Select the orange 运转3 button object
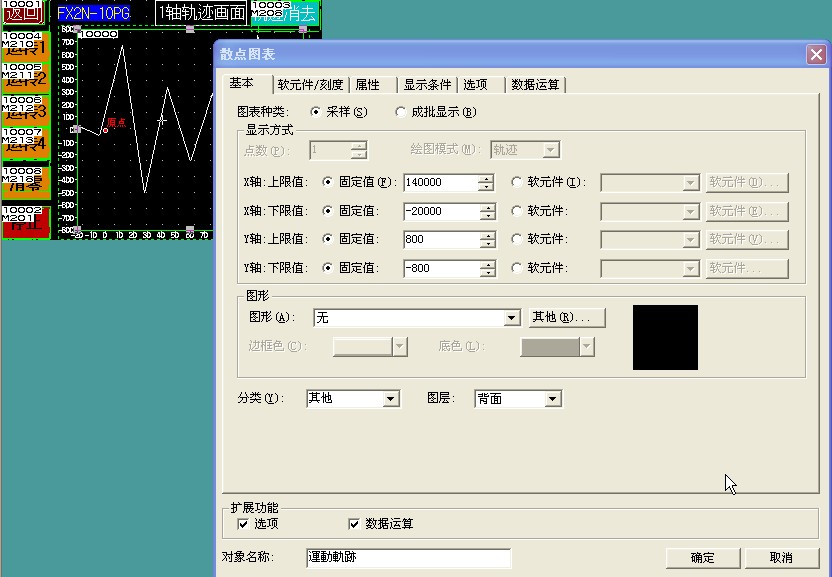This screenshot has width=832, height=577. coord(25,111)
